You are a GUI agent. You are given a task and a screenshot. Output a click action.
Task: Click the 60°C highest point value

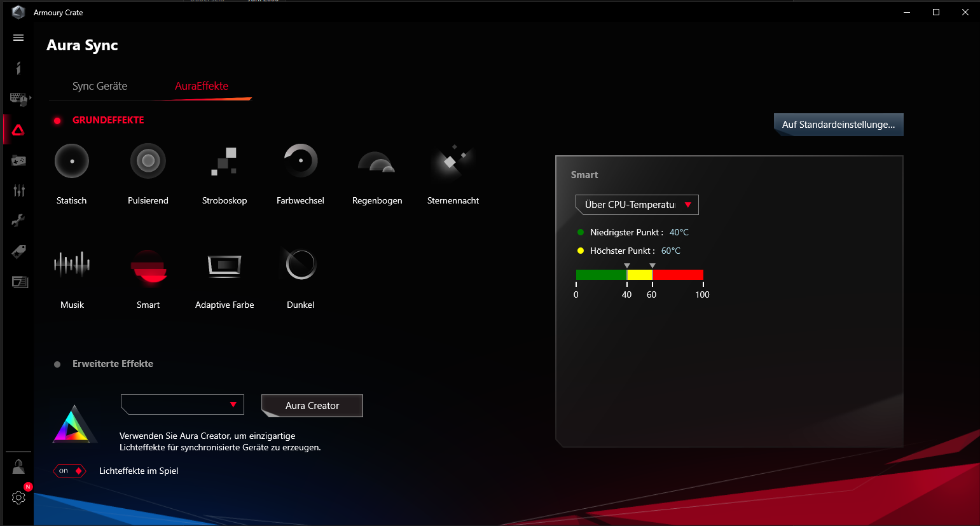pos(671,251)
